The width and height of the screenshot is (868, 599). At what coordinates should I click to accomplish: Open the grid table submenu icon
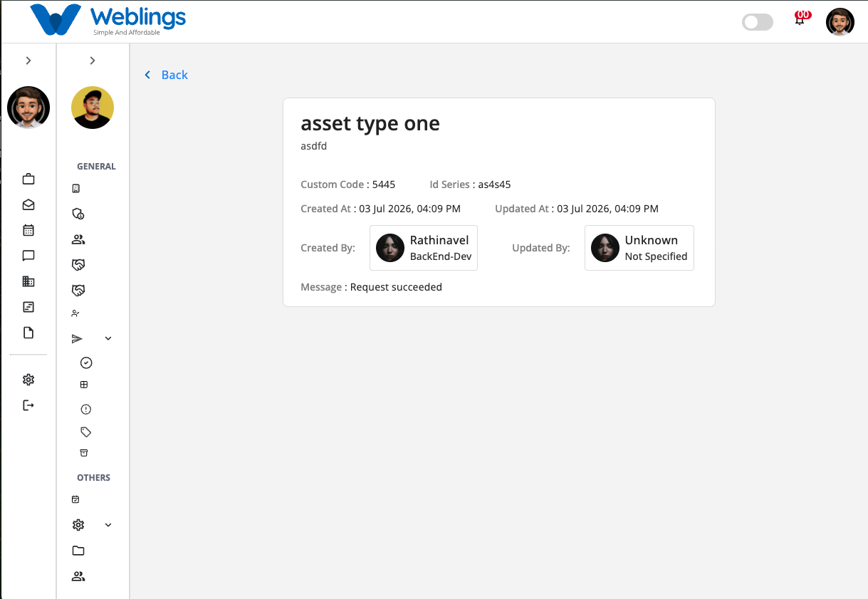(84, 385)
